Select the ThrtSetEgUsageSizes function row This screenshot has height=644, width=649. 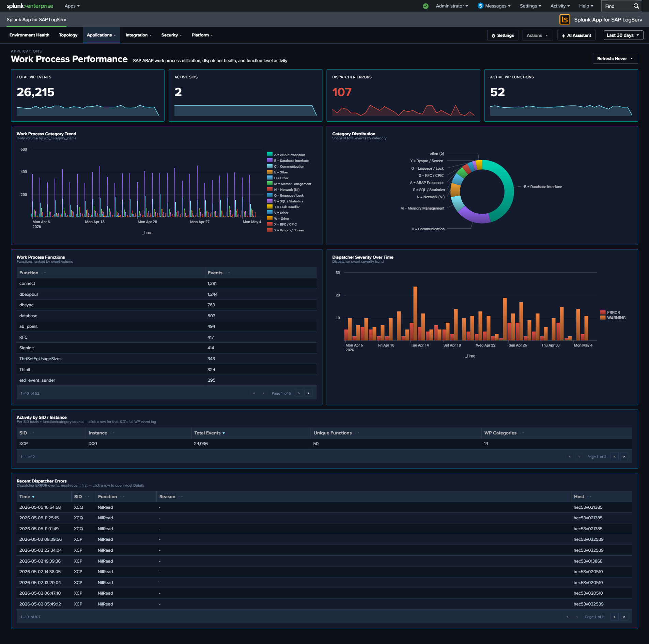coord(167,358)
